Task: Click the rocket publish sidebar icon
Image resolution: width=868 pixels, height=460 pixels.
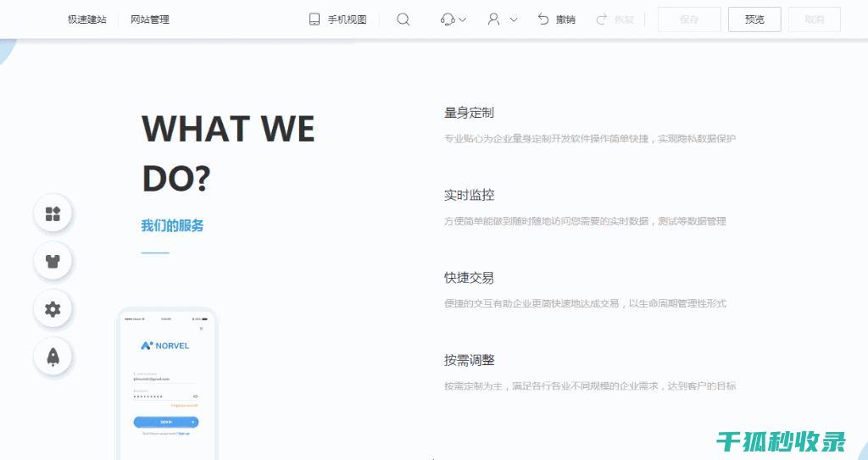Action: 53,357
